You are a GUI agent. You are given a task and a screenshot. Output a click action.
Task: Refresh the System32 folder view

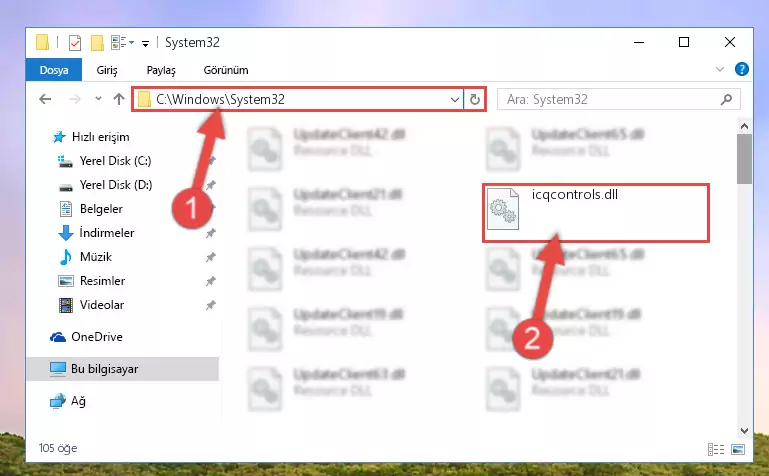[474, 100]
